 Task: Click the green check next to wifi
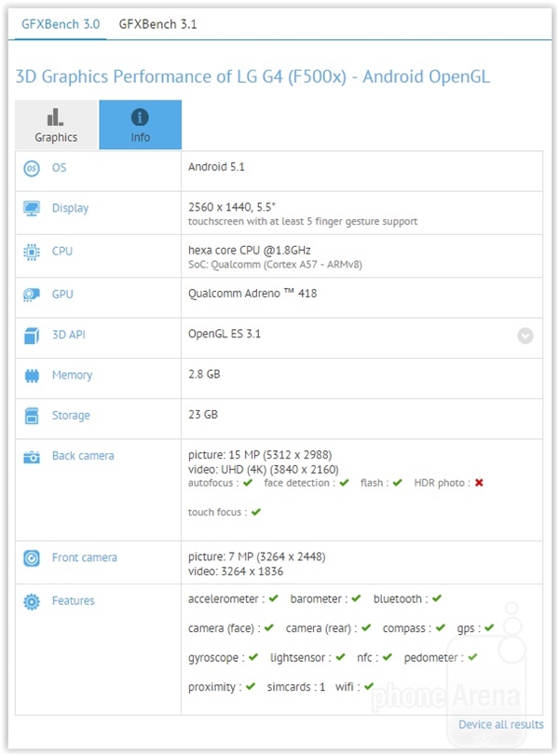(x=369, y=686)
